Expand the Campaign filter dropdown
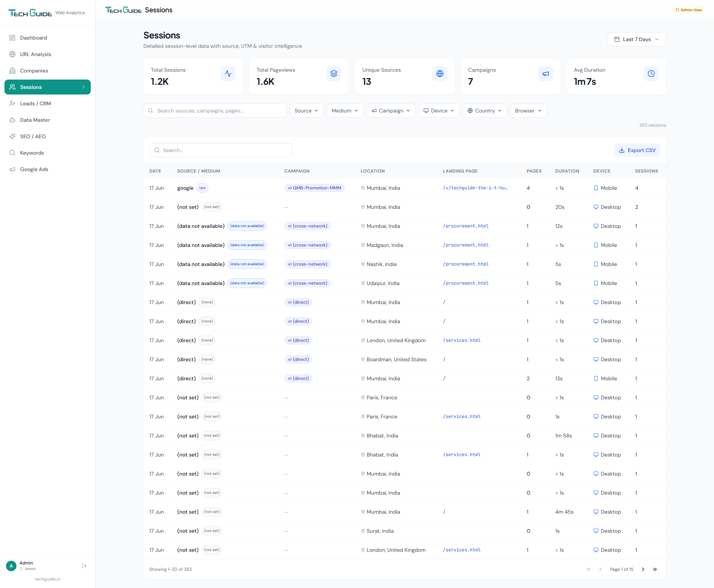This screenshot has width=714, height=588. 391,111
